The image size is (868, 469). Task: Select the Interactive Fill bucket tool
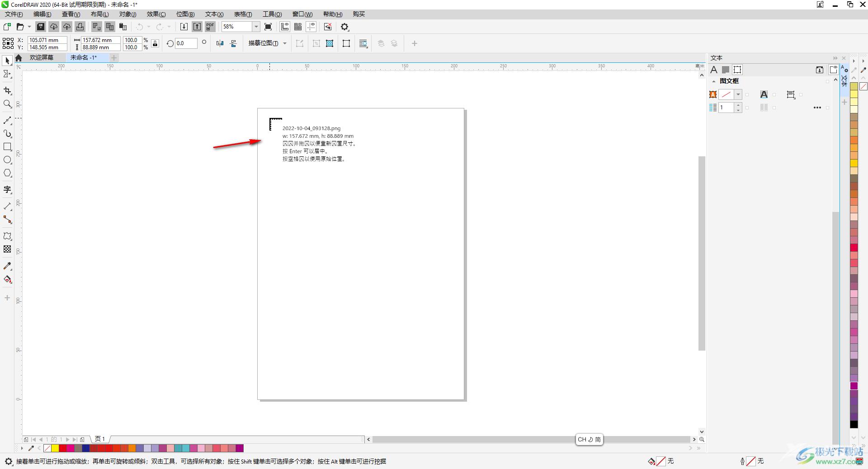(7, 279)
